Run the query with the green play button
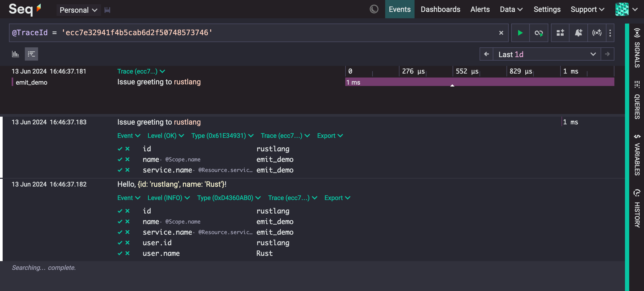This screenshot has height=291, width=644. point(520,33)
